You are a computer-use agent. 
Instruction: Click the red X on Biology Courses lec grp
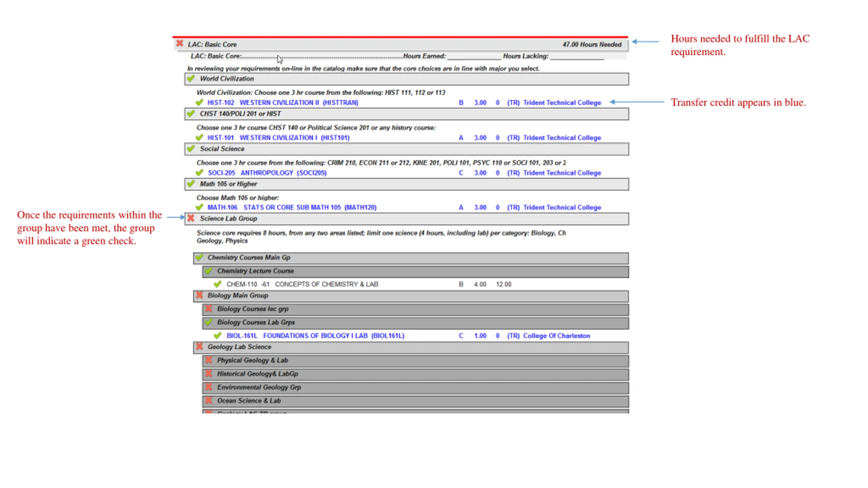coord(209,308)
